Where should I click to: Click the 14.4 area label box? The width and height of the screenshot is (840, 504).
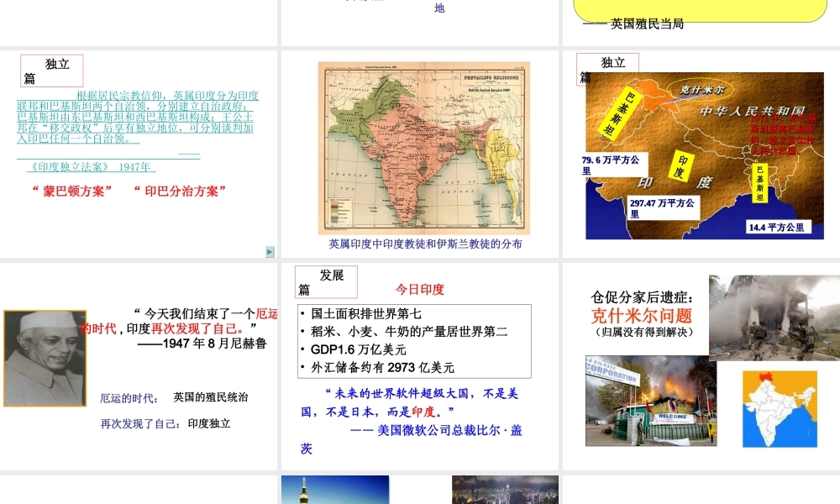[779, 227]
